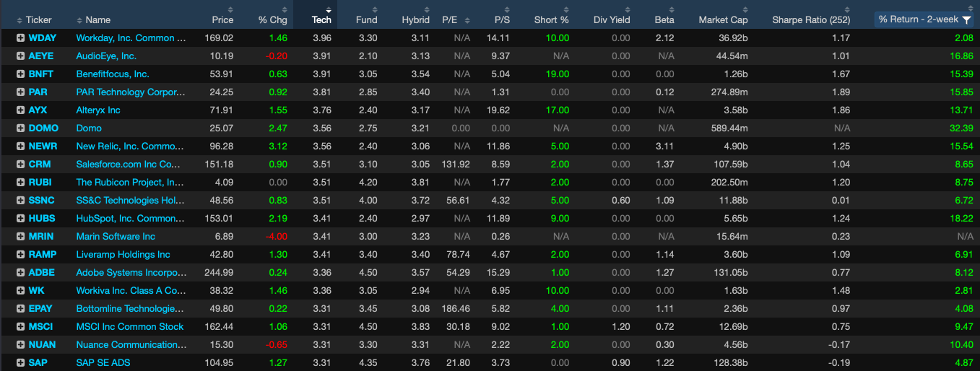Sort by Beta column header

pyautogui.click(x=664, y=19)
